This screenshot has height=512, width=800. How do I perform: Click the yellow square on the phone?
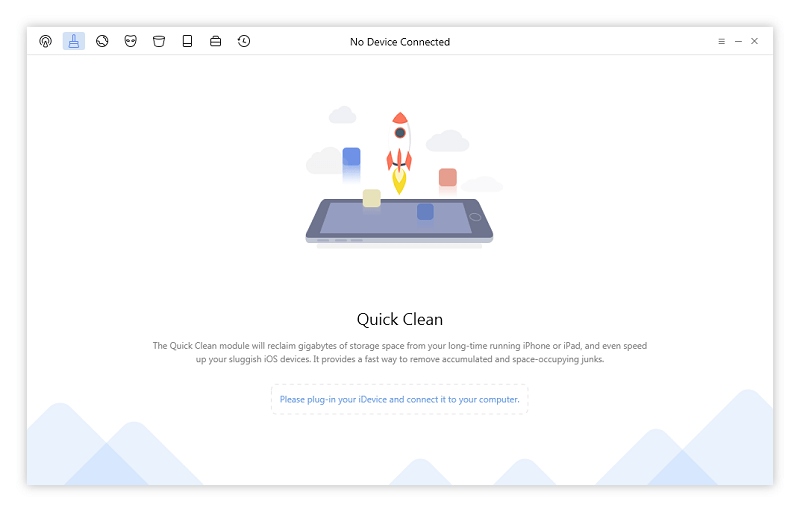click(x=371, y=198)
